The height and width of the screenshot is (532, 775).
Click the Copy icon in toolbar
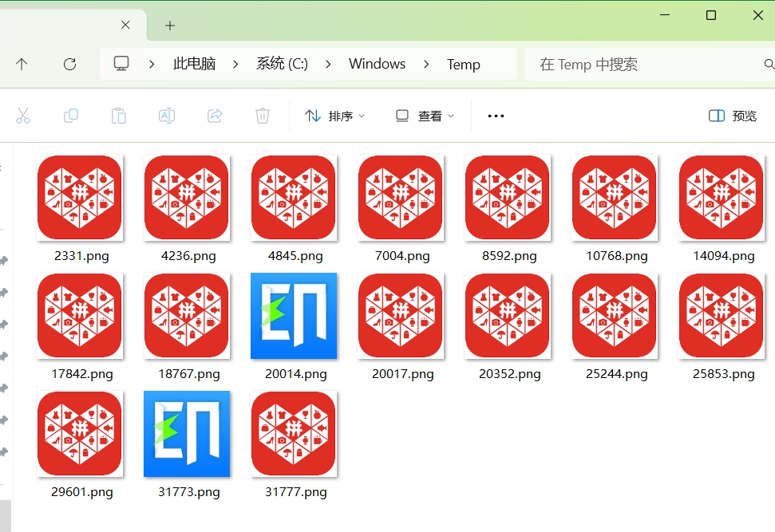71,116
